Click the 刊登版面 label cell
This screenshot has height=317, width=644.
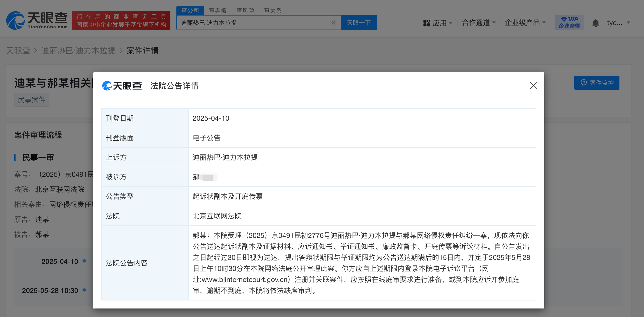coord(145,138)
